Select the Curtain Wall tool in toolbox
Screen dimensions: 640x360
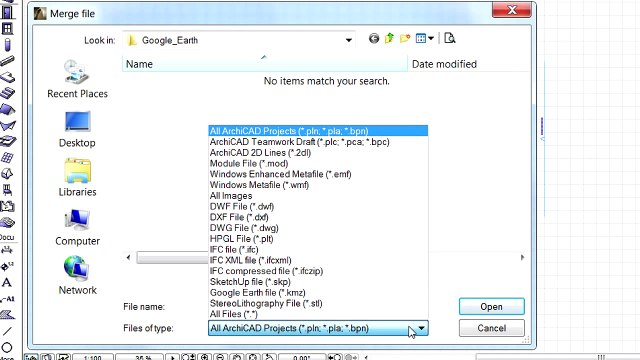[7, 158]
